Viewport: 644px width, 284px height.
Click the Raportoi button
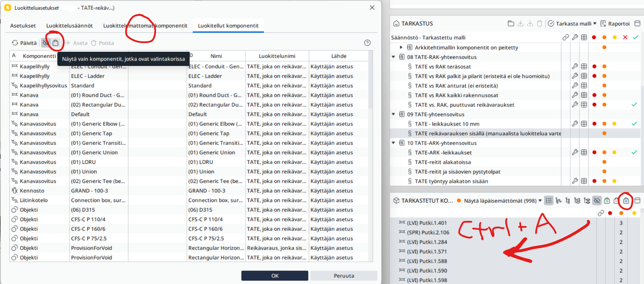615,24
